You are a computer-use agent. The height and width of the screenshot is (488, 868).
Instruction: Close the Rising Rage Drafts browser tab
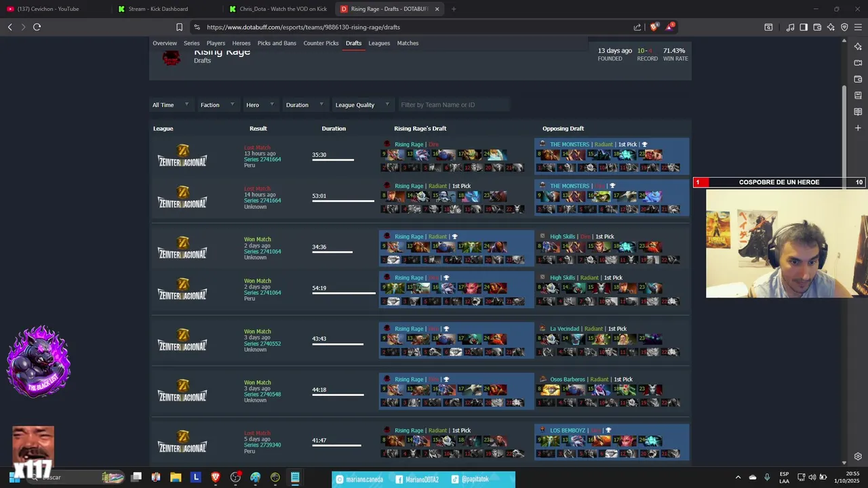[x=437, y=9]
